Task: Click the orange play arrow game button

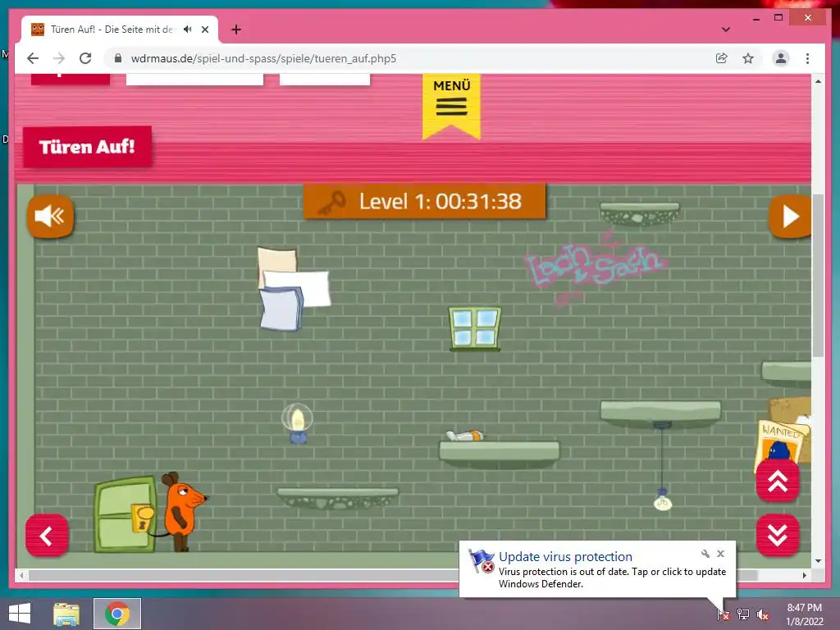Action: [x=790, y=217]
